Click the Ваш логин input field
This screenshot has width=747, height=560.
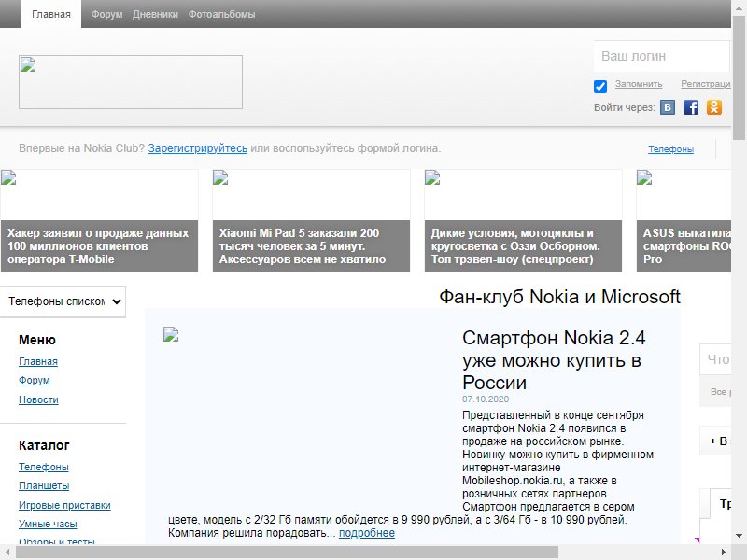coord(662,56)
